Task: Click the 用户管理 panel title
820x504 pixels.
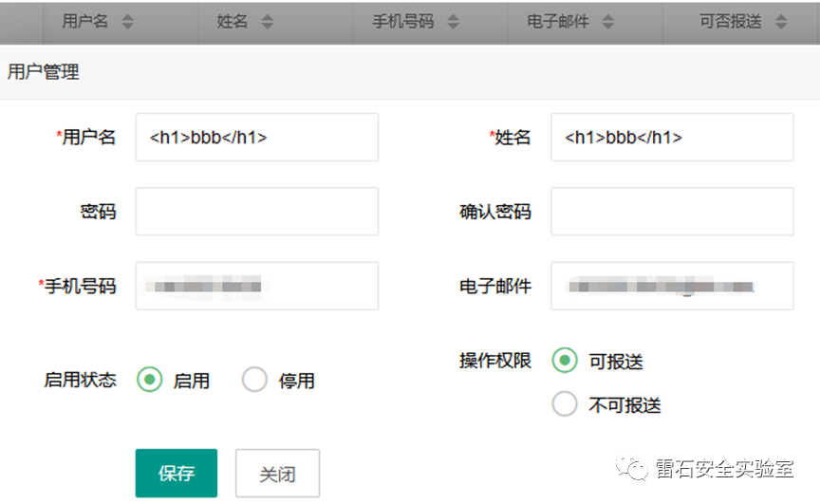Action: (43, 71)
